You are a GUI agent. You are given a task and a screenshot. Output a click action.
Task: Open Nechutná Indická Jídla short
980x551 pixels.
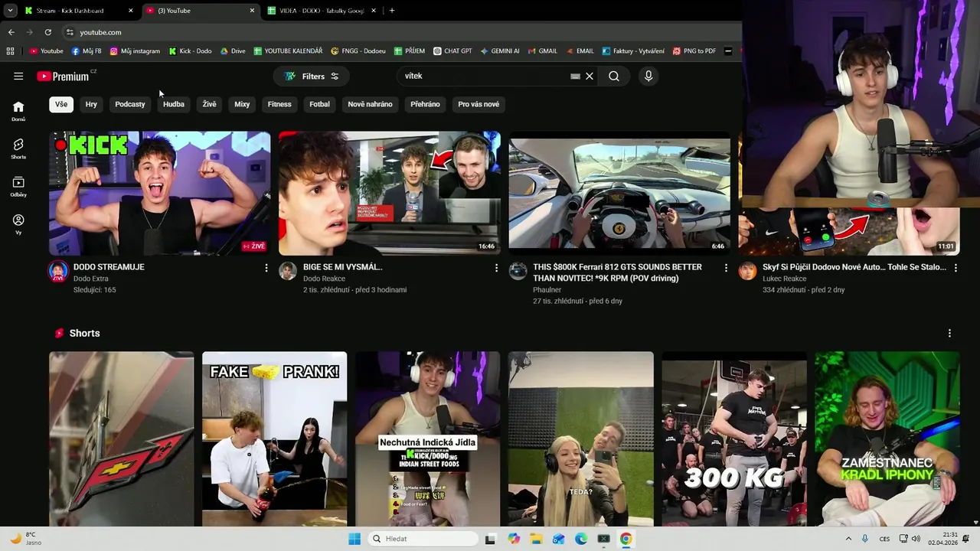point(428,439)
